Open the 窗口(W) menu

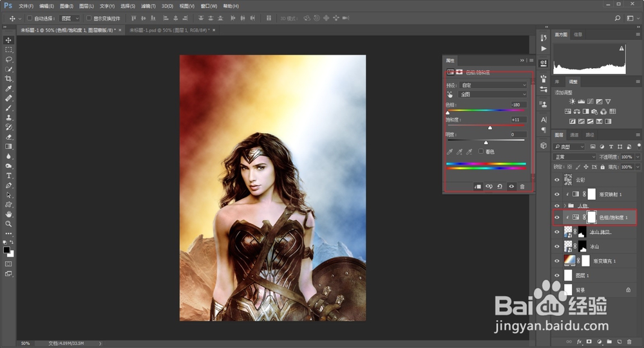tap(209, 6)
